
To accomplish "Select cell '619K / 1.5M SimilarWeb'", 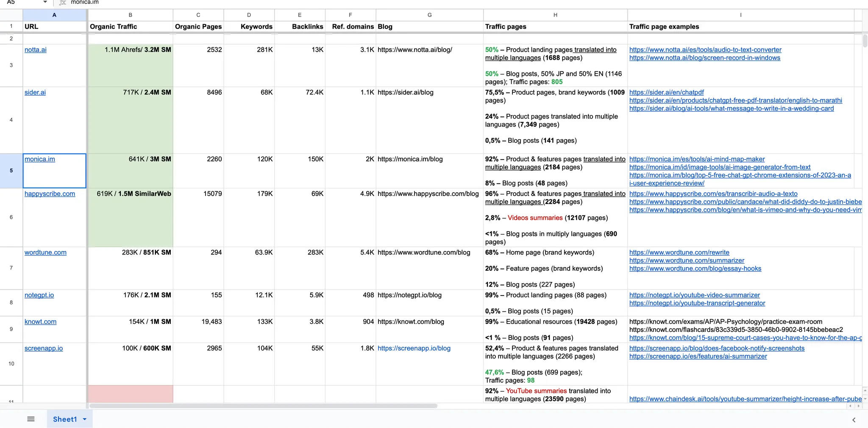I will click(x=131, y=218).
